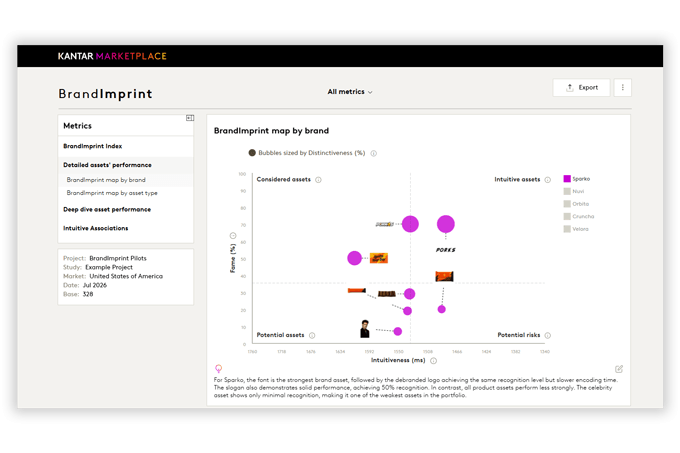
Task: Click info icon beside Potential risks
Action: (548, 336)
